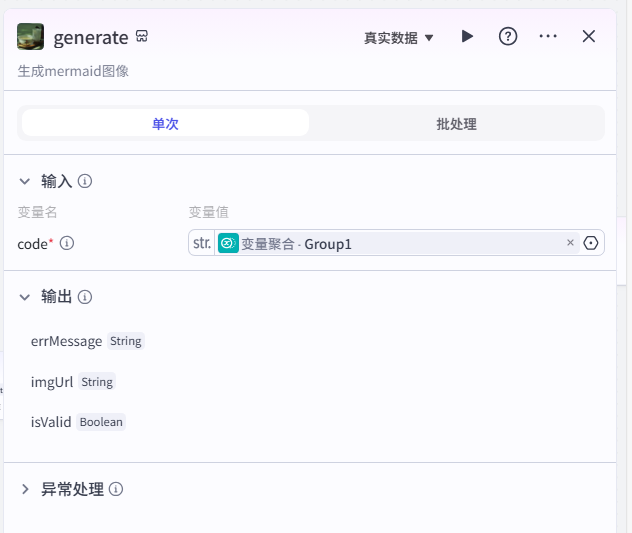
Task: Click the plugin badge icon beside generate
Action: (142, 36)
